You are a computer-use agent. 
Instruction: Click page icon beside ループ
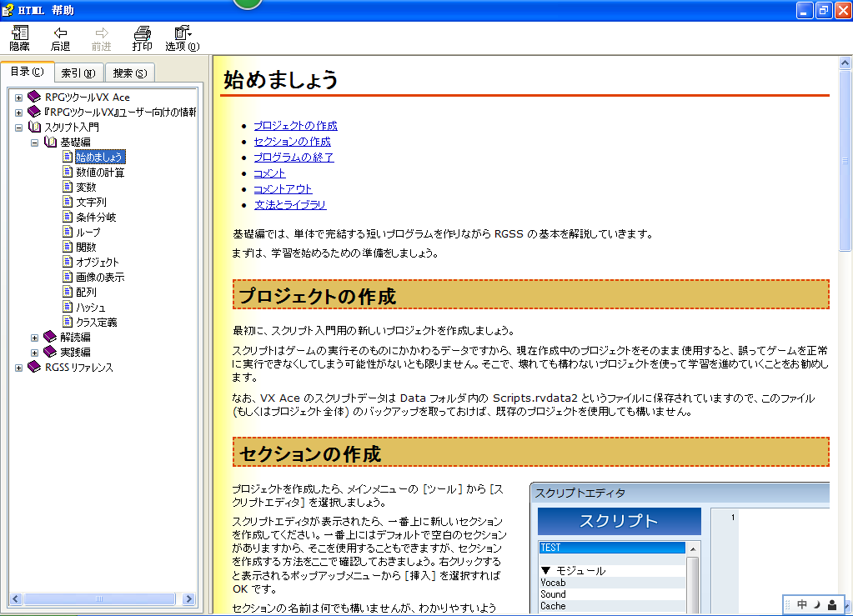coord(68,233)
